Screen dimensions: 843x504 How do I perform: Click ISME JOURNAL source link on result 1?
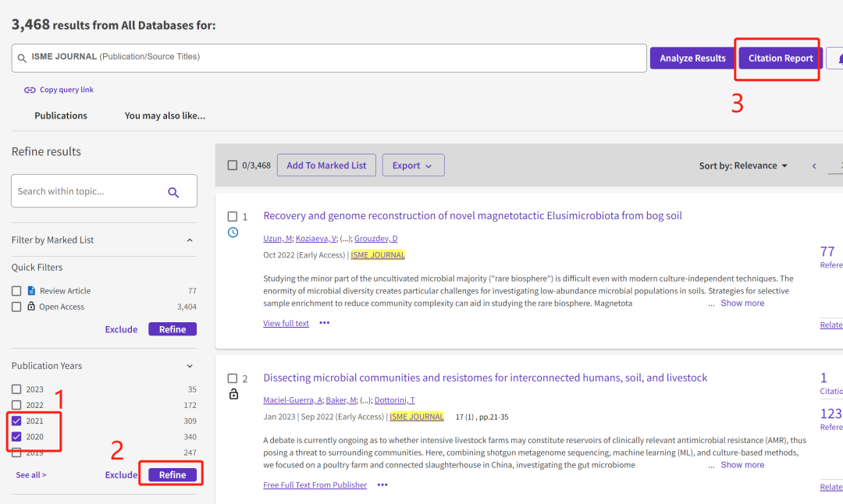click(x=378, y=254)
